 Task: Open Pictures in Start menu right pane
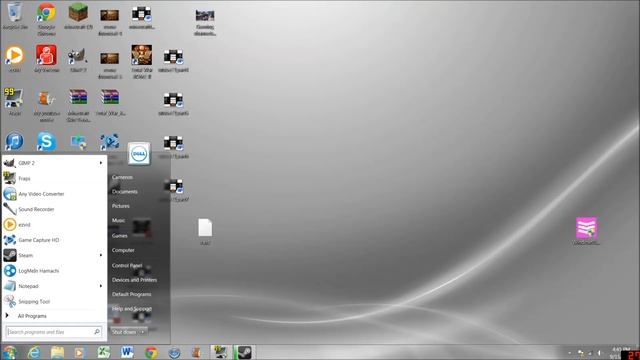pos(121,206)
